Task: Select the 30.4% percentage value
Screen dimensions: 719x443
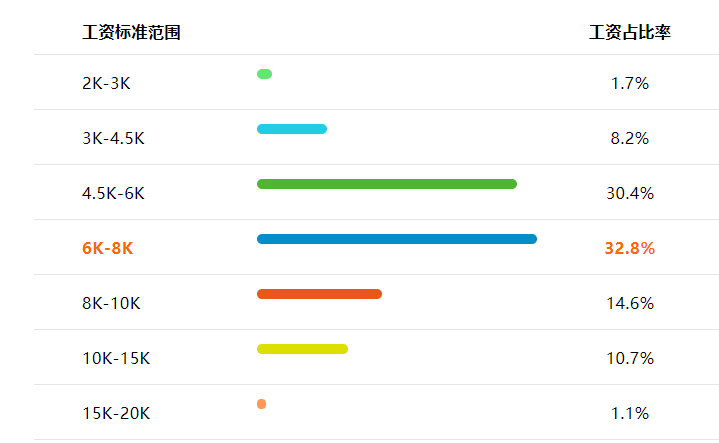Action: pyautogui.click(x=630, y=194)
